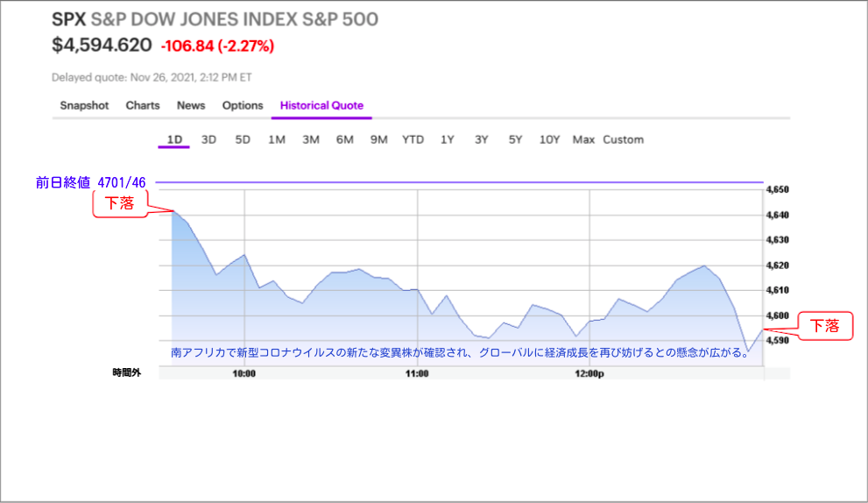Open the Snapshot tab
Image resolution: width=868 pixels, height=503 pixels.
pos(84,105)
